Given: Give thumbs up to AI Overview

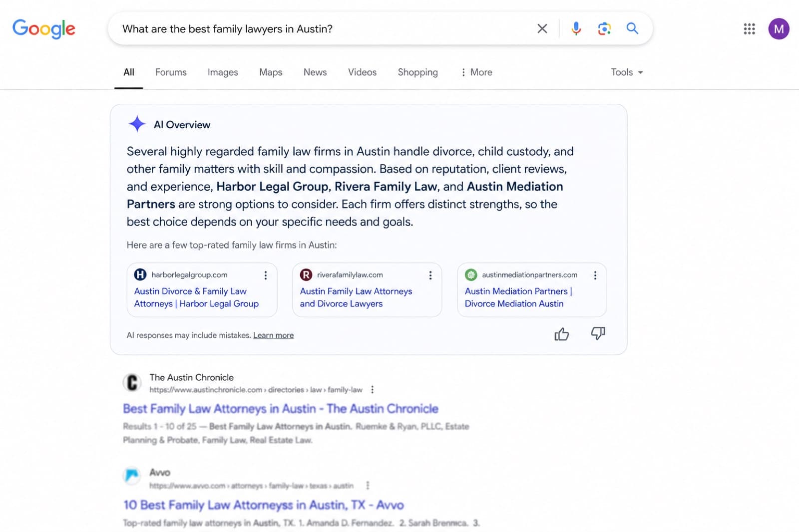Looking at the screenshot, I should click(x=562, y=334).
